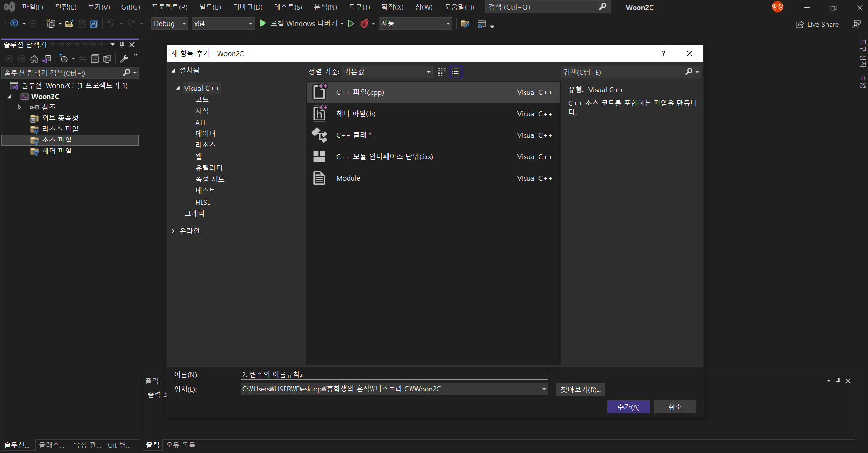Select 헤더 파일 folder in Solution Explorer
The width and height of the screenshot is (868, 453).
pyautogui.click(x=57, y=151)
